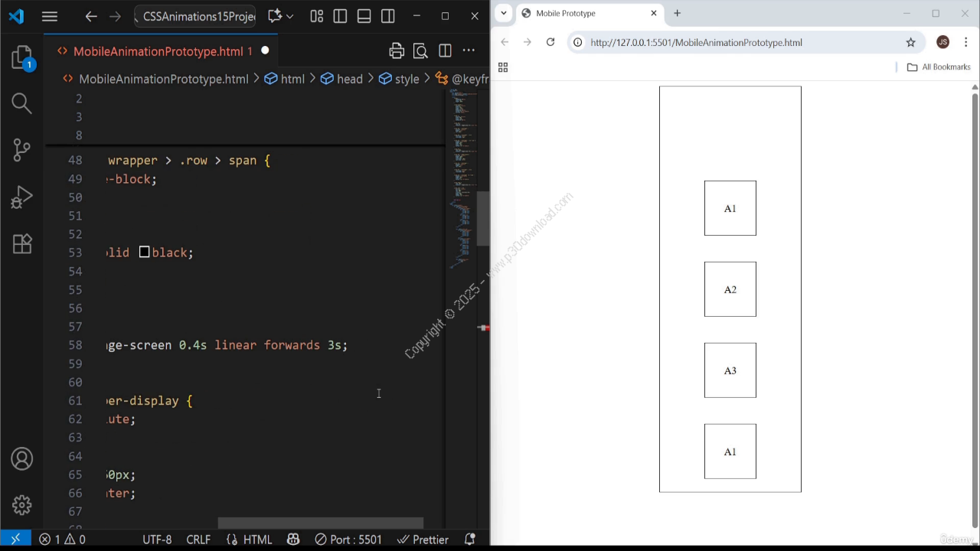Open the Explorer view in activity bar
The height and width of the screenshot is (551, 980).
pyautogui.click(x=21, y=58)
